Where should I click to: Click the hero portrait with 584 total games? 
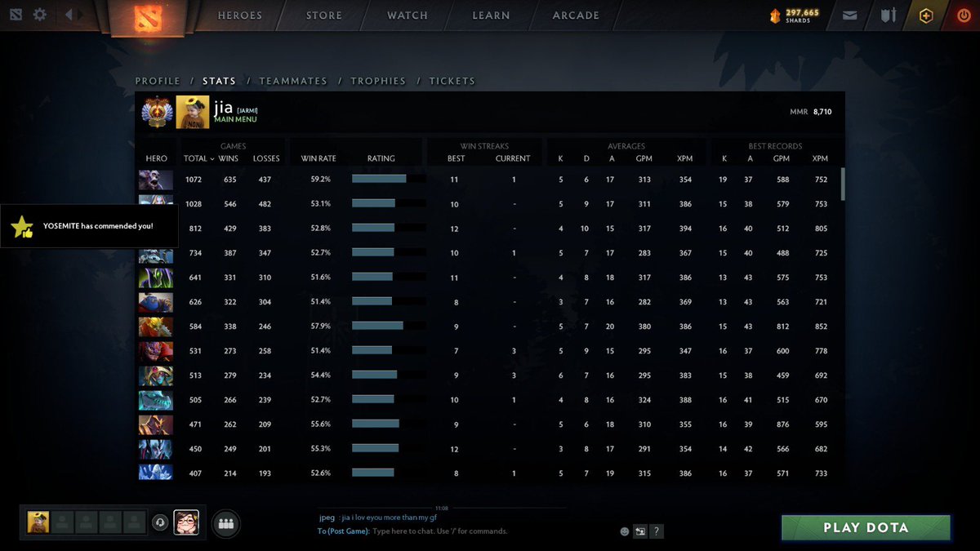[155, 327]
